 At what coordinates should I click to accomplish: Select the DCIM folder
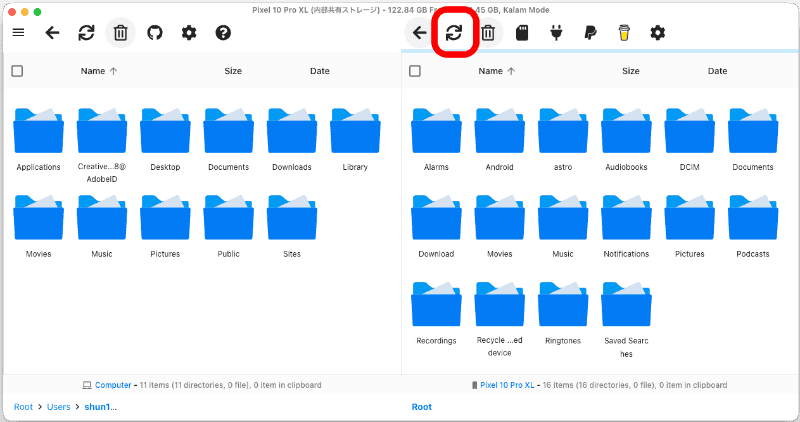(x=690, y=131)
